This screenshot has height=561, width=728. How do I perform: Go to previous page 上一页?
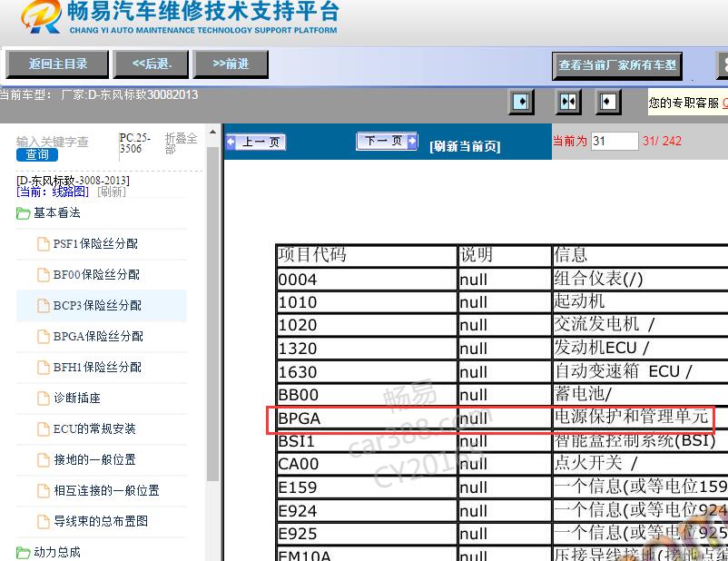pyautogui.click(x=256, y=142)
